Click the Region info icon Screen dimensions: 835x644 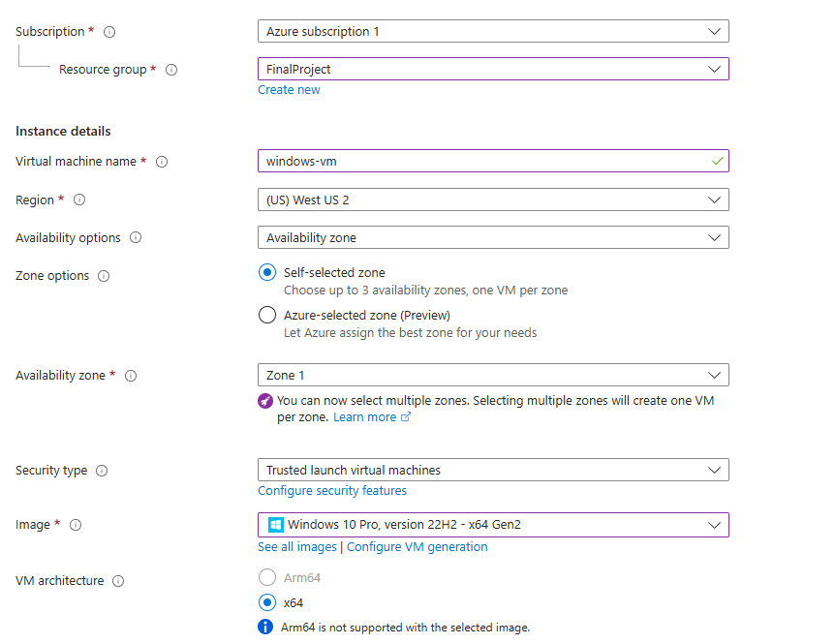(x=79, y=199)
